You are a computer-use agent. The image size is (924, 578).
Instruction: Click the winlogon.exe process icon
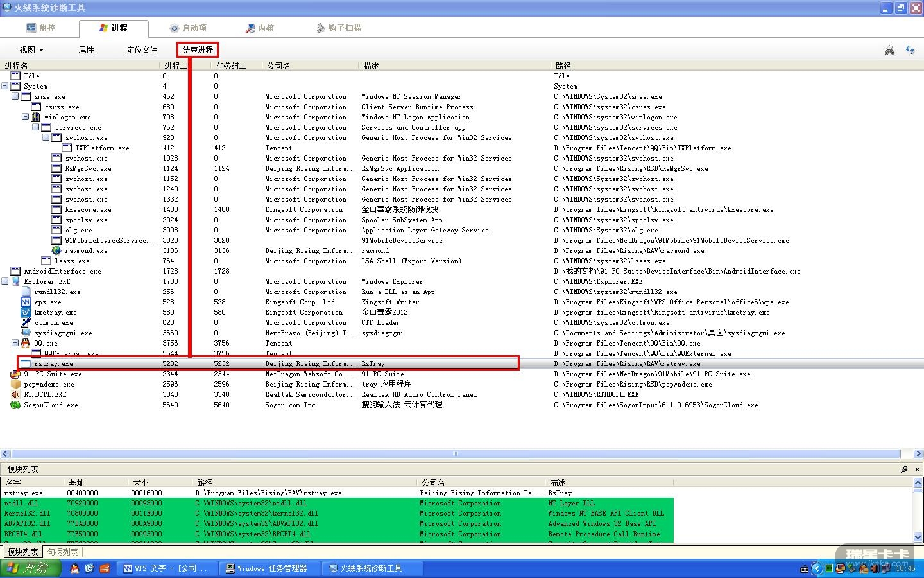point(36,117)
